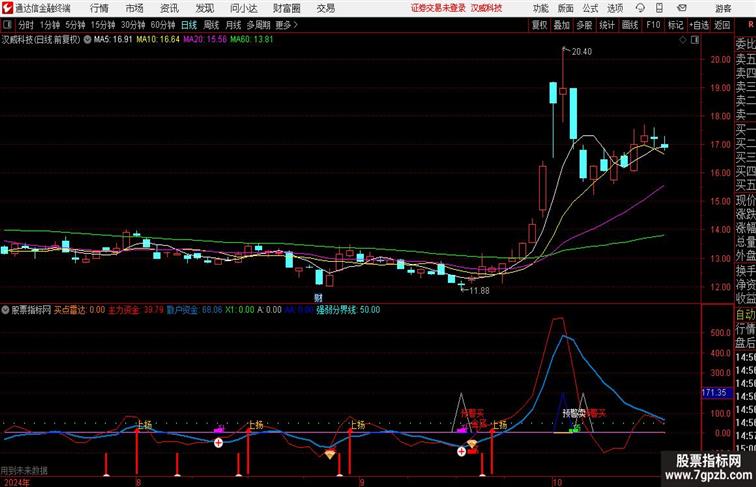Open the 发现 menu
The height and width of the screenshot is (487, 756).
204,8
